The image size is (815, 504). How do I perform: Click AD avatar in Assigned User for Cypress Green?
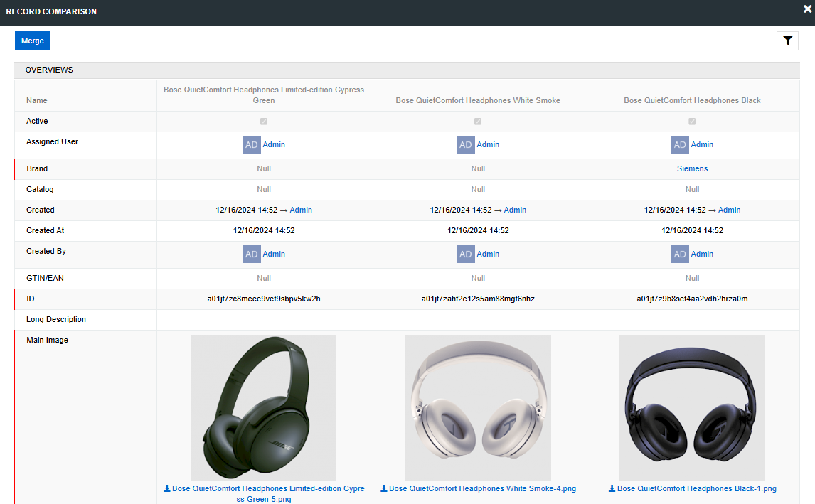(x=252, y=144)
